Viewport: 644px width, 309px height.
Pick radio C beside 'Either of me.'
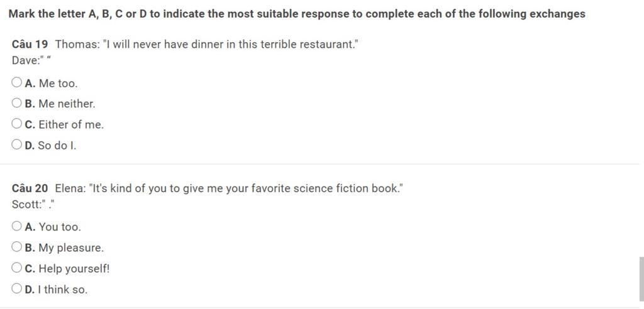pyautogui.click(x=16, y=124)
